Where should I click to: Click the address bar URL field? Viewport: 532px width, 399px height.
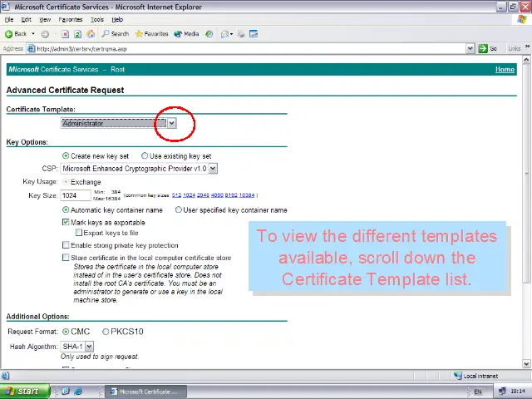click(x=246, y=49)
